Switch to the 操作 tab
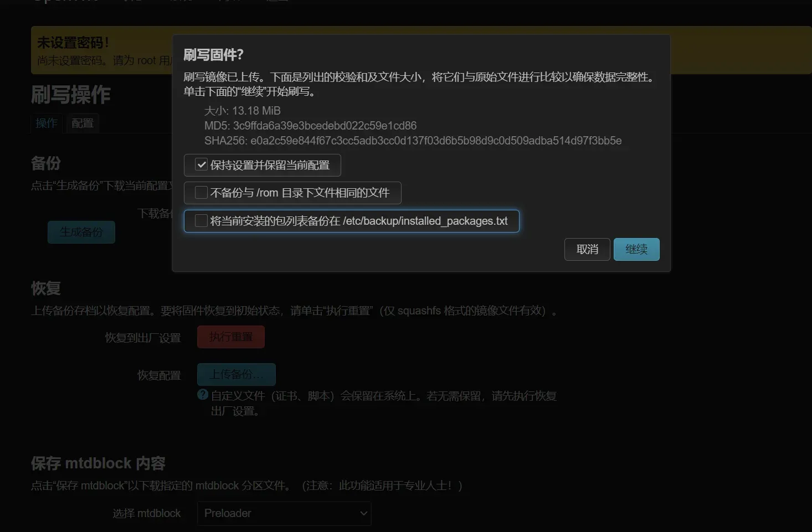812x532 pixels. [47, 123]
